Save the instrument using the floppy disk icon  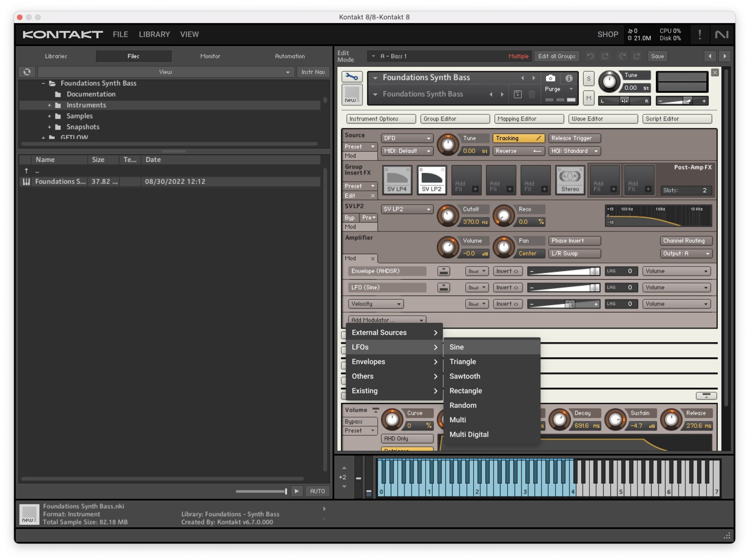tap(518, 94)
